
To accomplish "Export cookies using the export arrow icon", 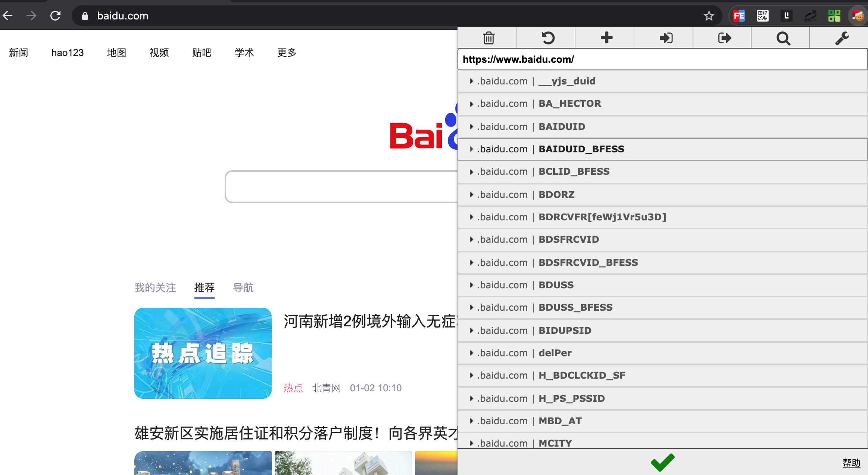I will pos(724,38).
